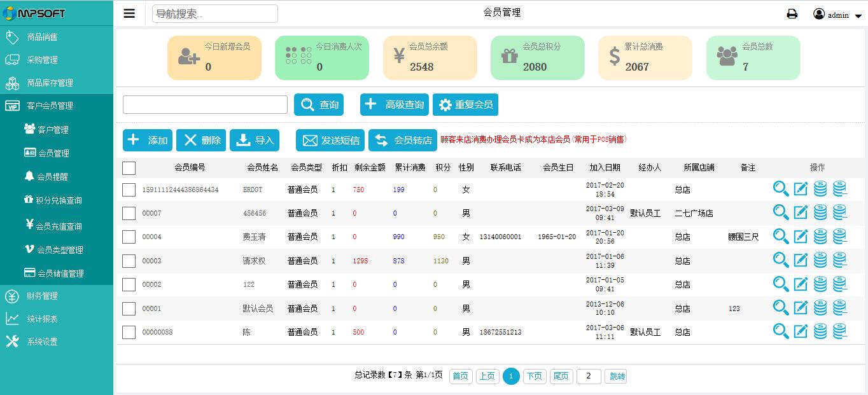The height and width of the screenshot is (395, 868).
Task: Click the 导航搜索 input field
Action: pos(214,13)
